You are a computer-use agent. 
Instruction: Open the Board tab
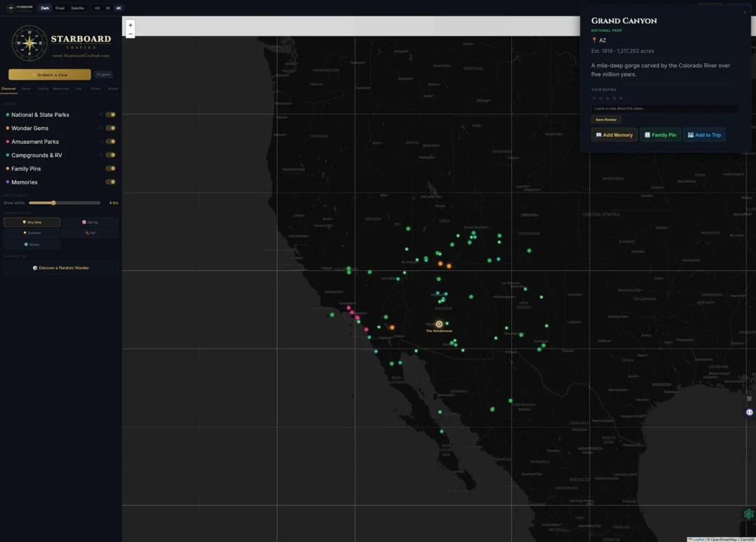113,89
